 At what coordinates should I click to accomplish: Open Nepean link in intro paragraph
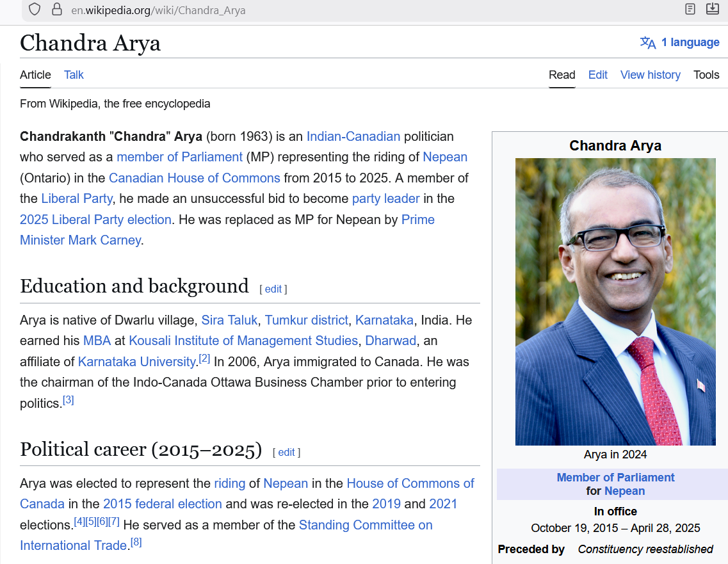(445, 157)
